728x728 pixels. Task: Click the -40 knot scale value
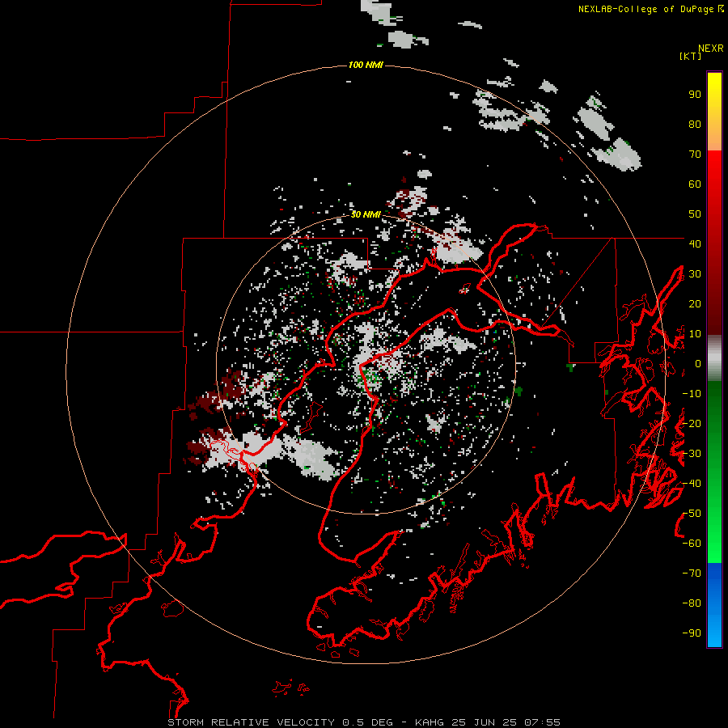click(692, 484)
